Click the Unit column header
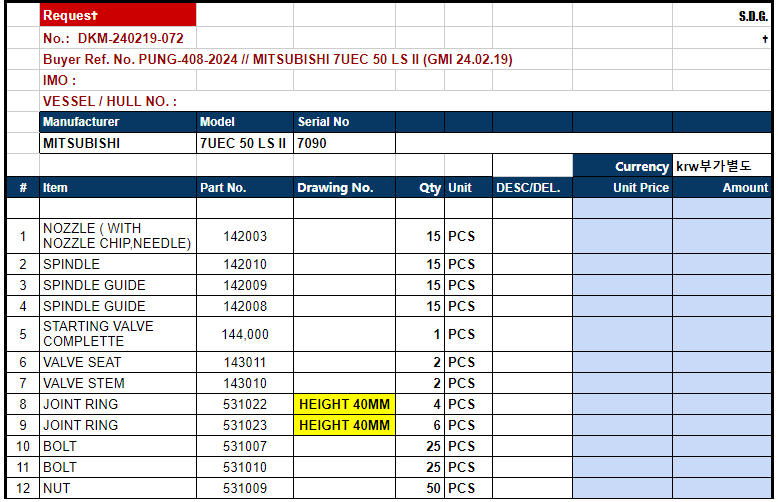The image size is (778, 502). pyautogui.click(x=468, y=188)
